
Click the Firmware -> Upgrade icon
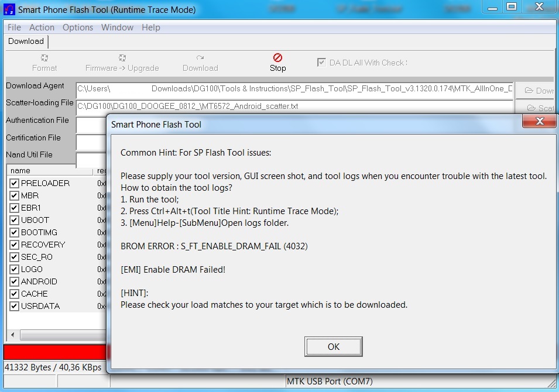[122, 58]
